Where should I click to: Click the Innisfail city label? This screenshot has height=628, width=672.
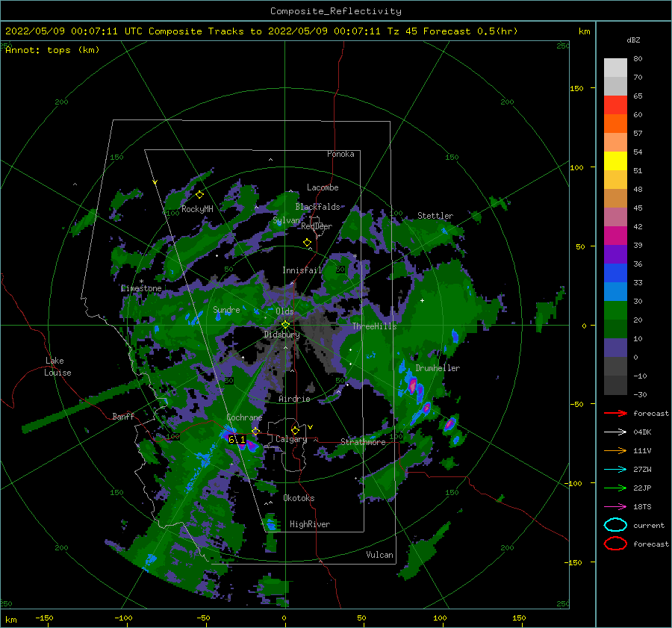(302, 270)
